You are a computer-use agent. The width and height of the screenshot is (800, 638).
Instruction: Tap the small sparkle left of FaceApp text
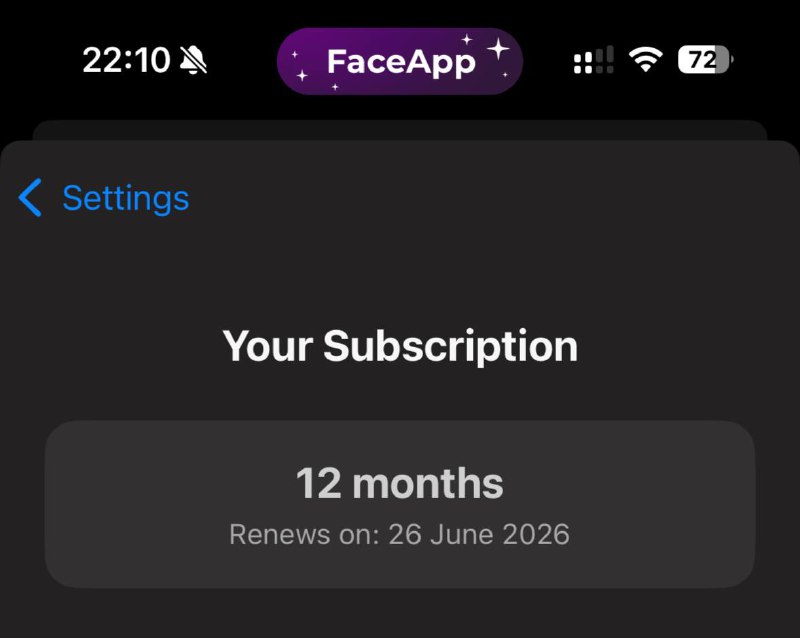pyautogui.click(x=303, y=75)
